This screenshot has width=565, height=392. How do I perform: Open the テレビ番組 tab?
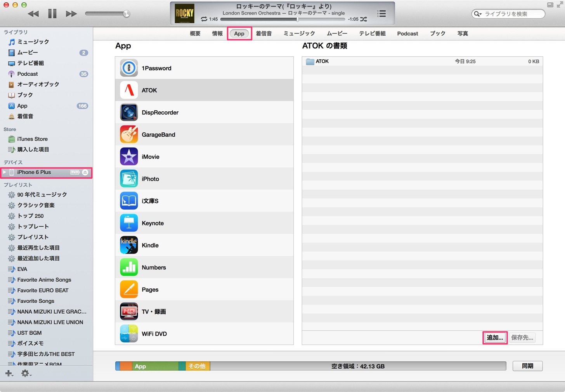pyautogui.click(x=372, y=34)
